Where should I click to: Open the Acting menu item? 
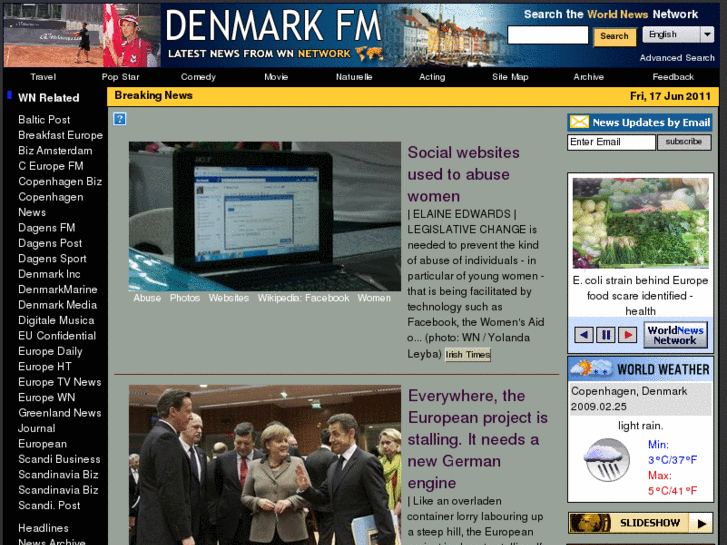coord(432,77)
